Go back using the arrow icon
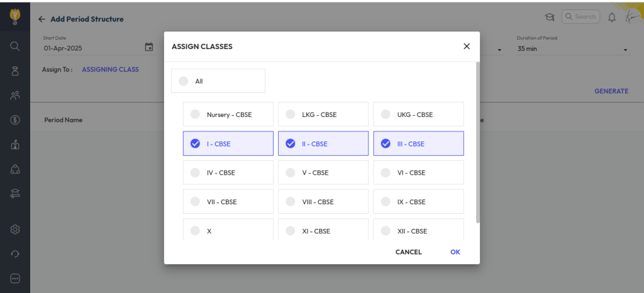 pyautogui.click(x=42, y=19)
